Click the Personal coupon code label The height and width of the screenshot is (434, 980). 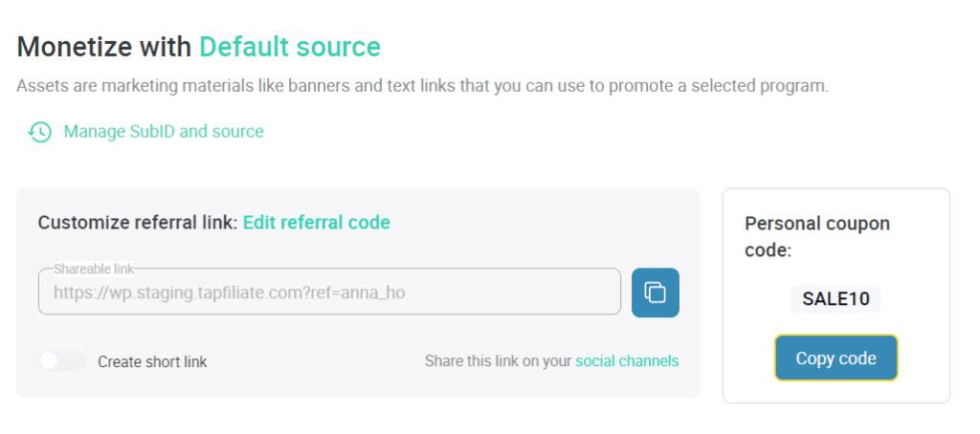tap(817, 237)
